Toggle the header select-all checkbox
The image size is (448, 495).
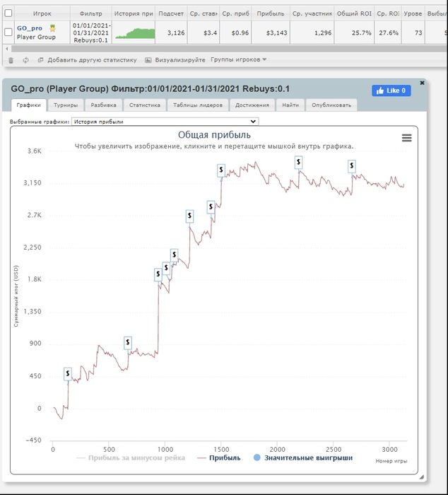point(8,13)
